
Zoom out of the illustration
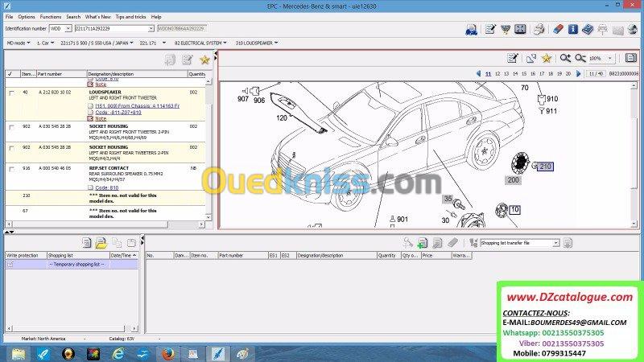click(x=580, y=58)
